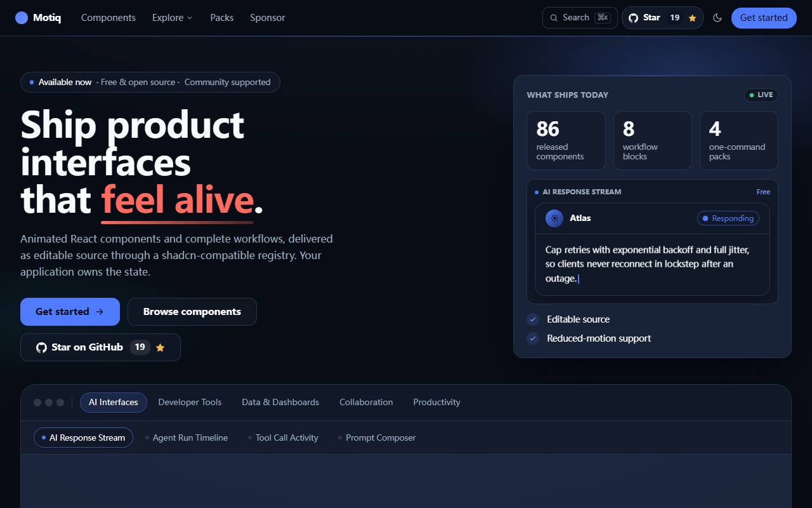Click the hero Get started button

click(70, 312)
